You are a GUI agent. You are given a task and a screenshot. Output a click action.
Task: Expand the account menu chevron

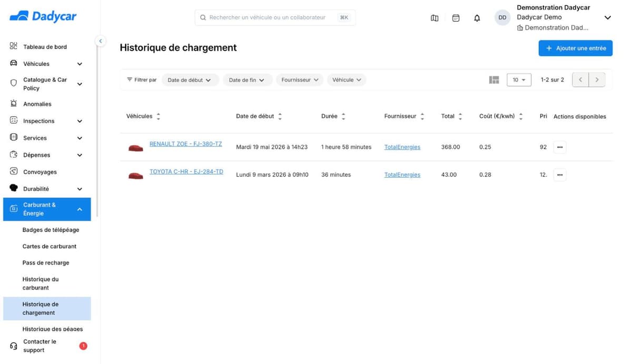click(607, 18)
